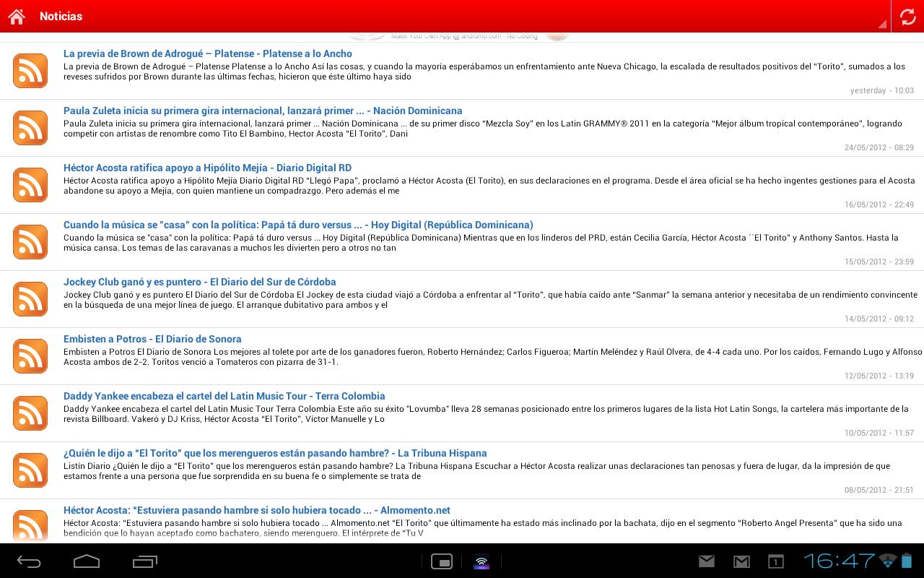
Task: Open '¿Quién le dijo a El Torito' headline
Action: (x=275, y=453)
